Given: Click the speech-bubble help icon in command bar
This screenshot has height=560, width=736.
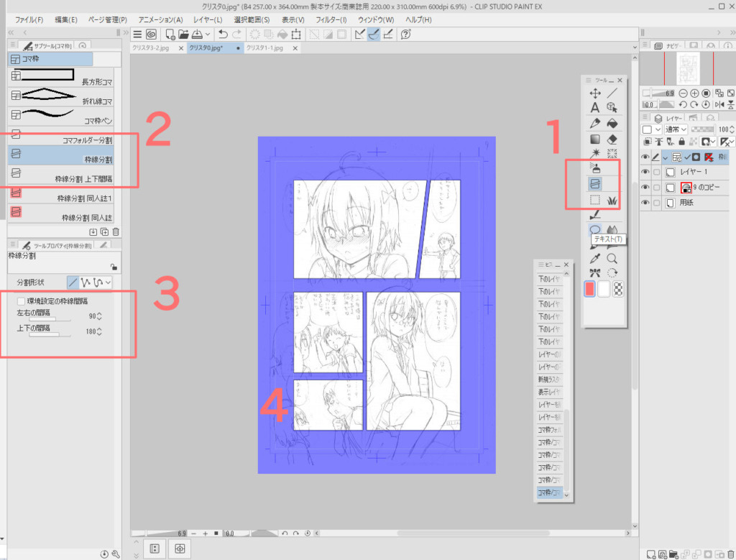Looking at the screenshot, I should [x=406, y=35].
